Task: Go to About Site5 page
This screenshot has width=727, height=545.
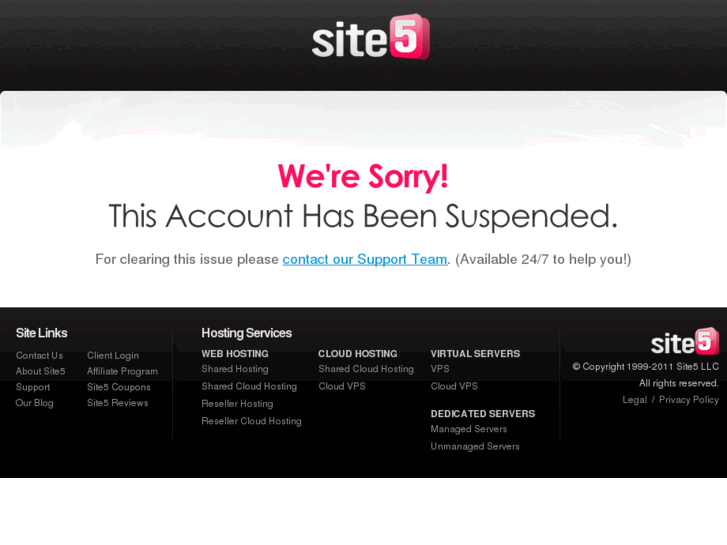Action: pos(40,371)
